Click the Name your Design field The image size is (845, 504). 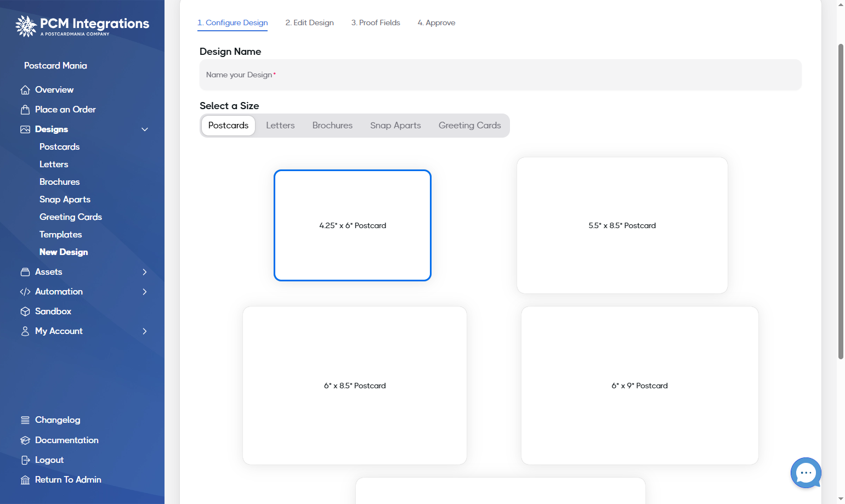point(500,75)
